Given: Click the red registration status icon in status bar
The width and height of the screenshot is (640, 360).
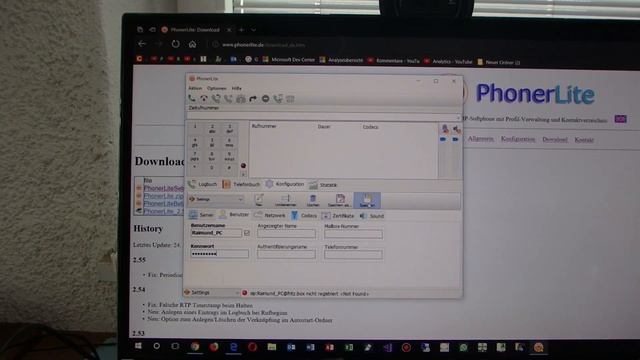Looking at the screenshot, I should (x=244, y=293).
